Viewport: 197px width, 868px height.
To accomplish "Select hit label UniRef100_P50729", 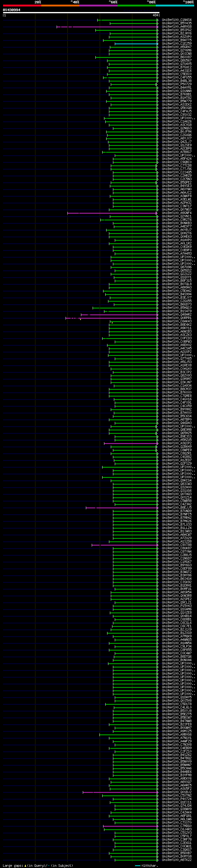I will 177,84.
